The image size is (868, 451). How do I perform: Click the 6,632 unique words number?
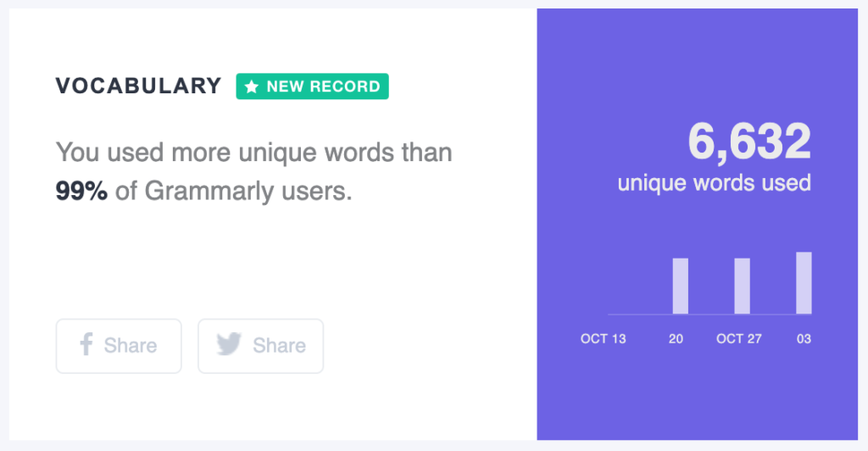coord(748,142)
